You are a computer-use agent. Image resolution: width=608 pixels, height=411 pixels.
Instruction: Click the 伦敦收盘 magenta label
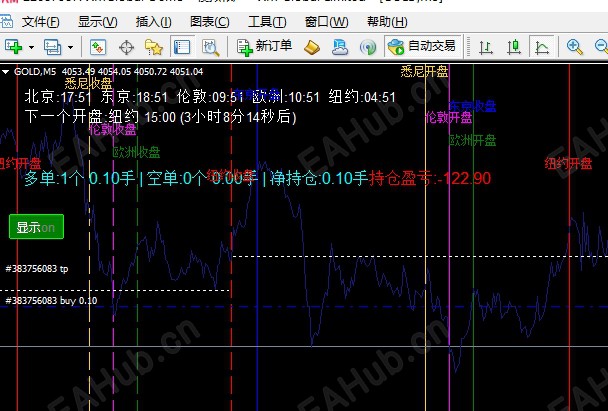click(x=112, y=129)
